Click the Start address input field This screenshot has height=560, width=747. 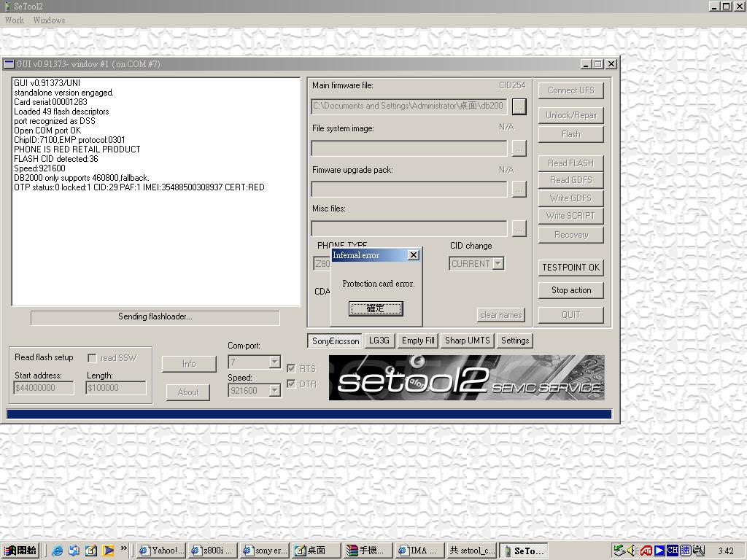click(x=44, y=389)
